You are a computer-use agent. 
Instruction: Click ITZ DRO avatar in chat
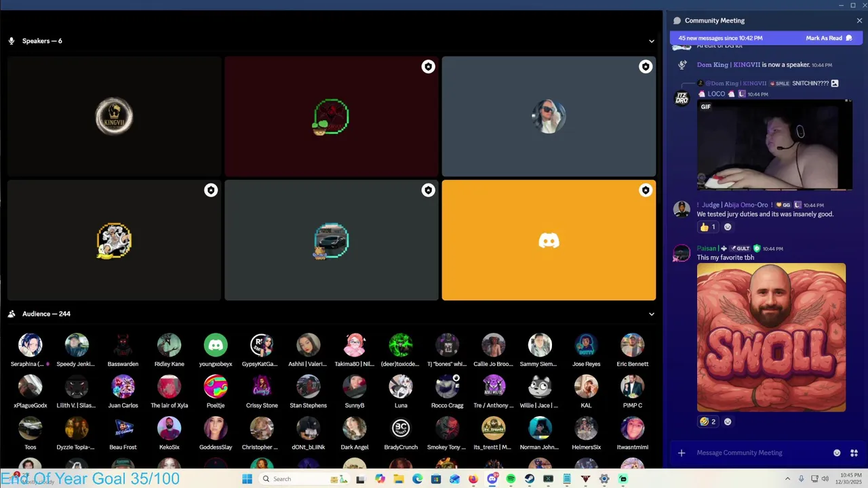682,98
